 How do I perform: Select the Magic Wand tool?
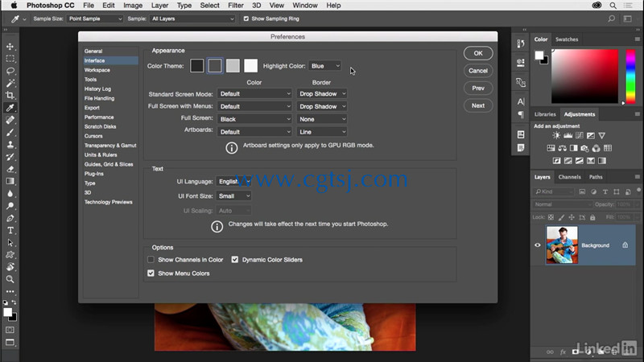tap(10, 84)
